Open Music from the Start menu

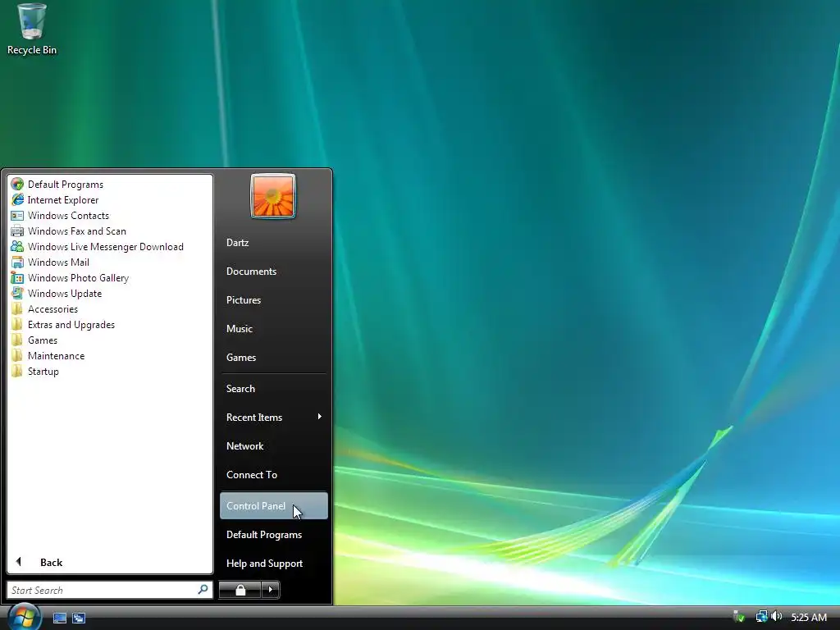click(x=273, y=328)
